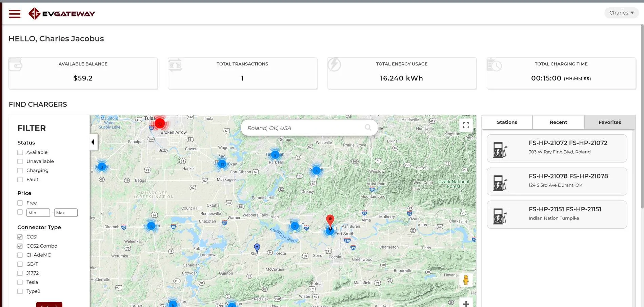Open the blue cluster 3 near Bristow

102,167
